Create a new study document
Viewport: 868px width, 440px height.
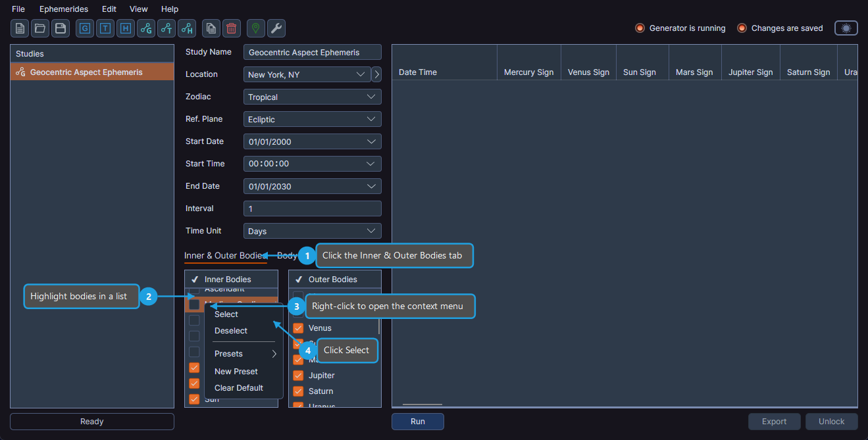pos(19,28)
